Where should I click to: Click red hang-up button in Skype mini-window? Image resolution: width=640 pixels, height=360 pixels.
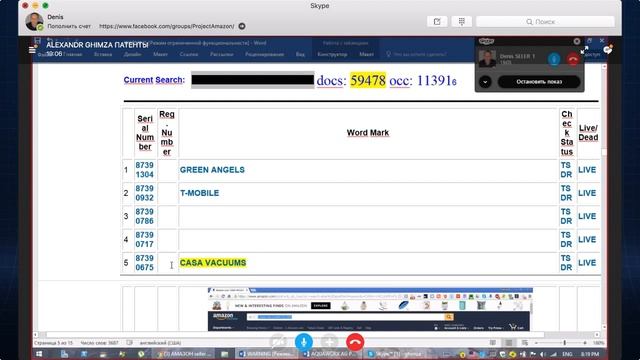573,59
